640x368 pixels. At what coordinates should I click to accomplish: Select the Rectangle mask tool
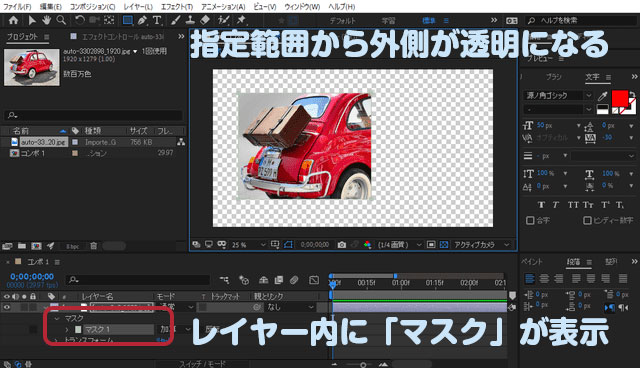[x=127, y=20]
